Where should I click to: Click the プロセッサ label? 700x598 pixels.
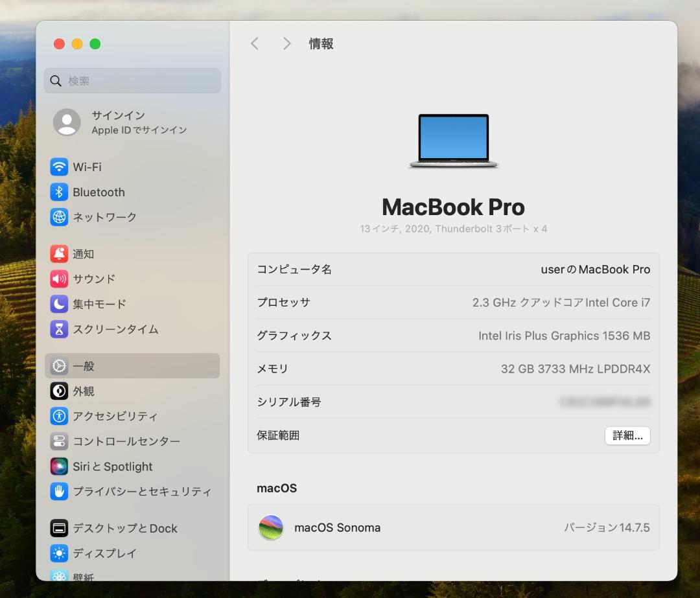(x=283, y=303)
